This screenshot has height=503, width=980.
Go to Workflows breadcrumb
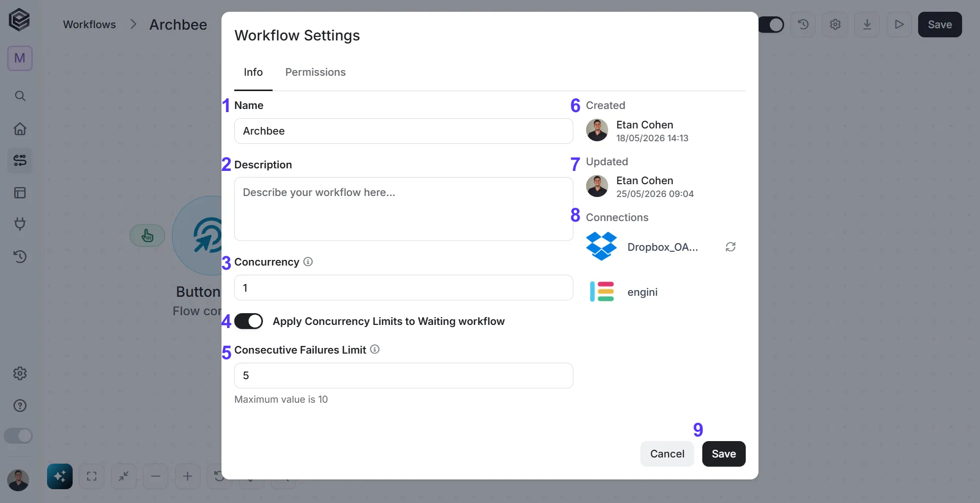(x=90, y=25)
